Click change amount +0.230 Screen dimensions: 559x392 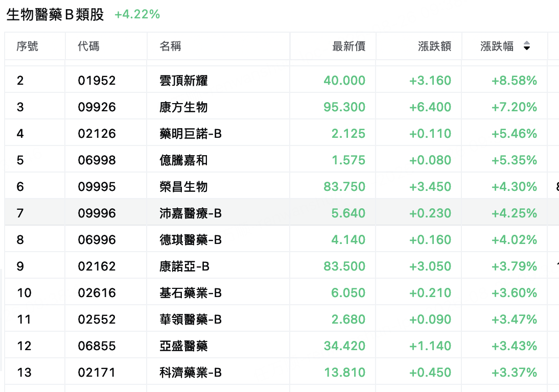click(x=430, y=213)
